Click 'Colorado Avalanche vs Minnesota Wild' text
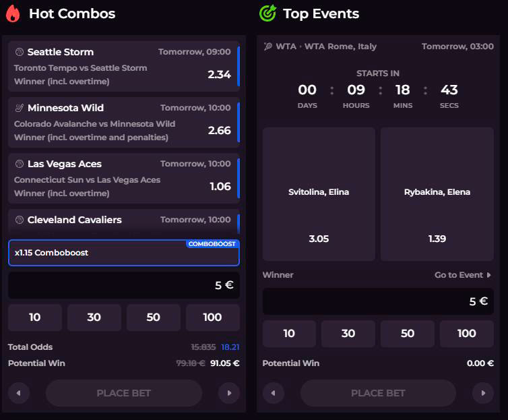This screenshot has height=420, width=508. pos(94,124)
